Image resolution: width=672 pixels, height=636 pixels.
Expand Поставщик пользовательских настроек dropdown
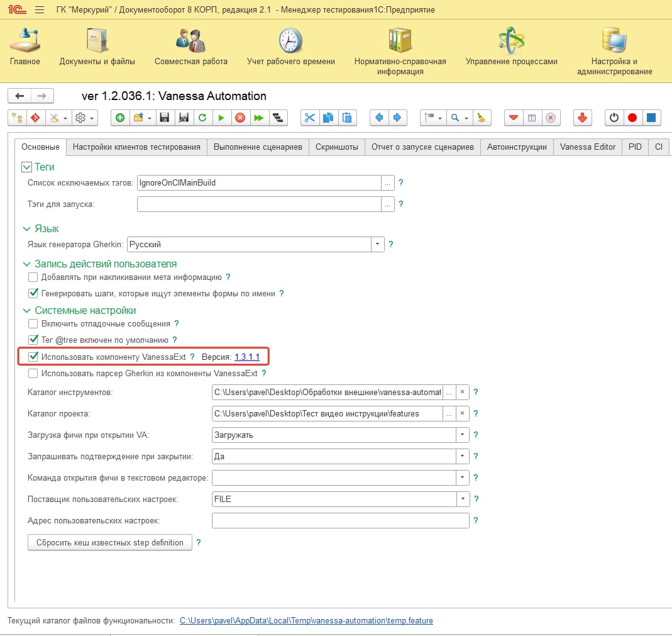coord(463,499)
